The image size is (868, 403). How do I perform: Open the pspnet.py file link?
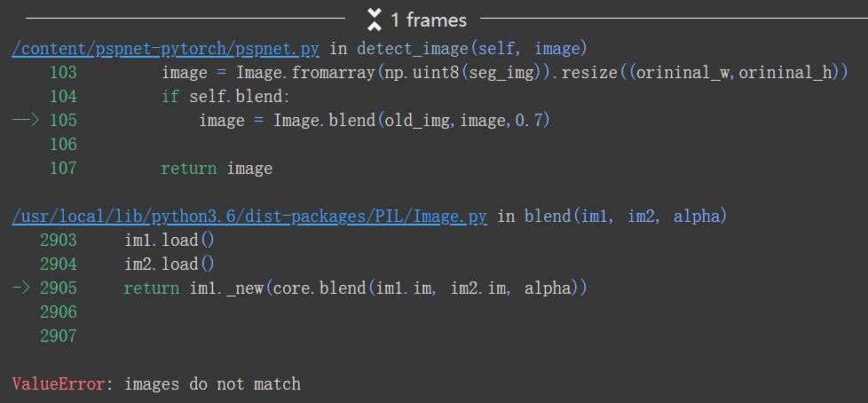pos(166,48)
